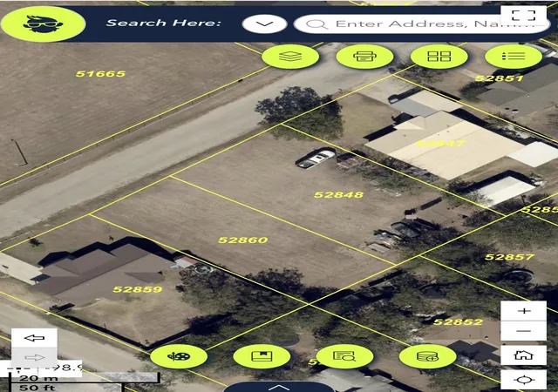Return to the home map extent
Image resolution: width=558 pixels, height=392 pixels.
pos(523,355)
